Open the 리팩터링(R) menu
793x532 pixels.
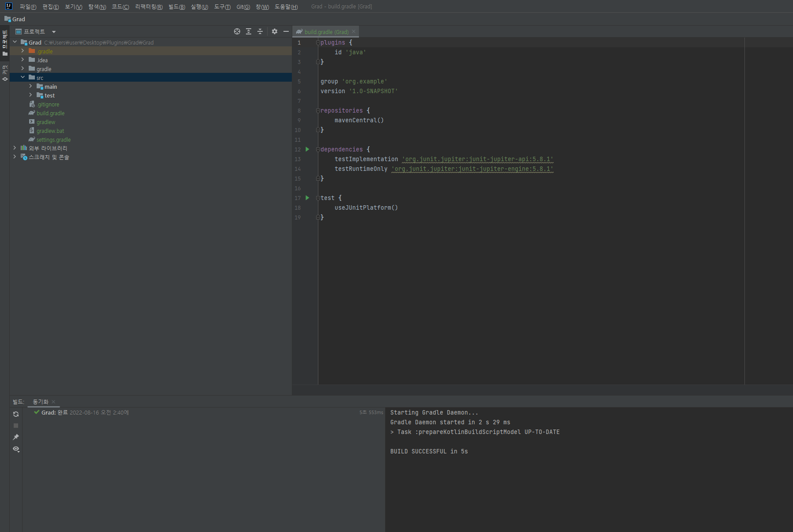[x=149, y=7]
